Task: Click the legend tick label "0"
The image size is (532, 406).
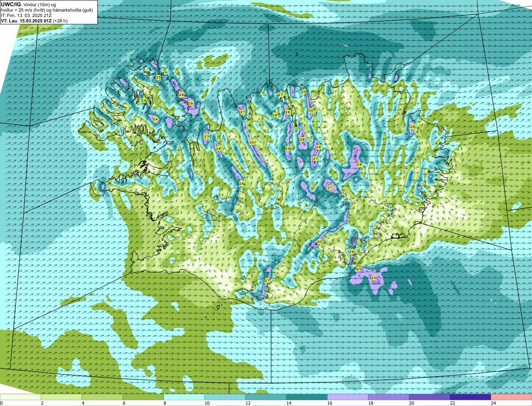Action: [1, 403]
